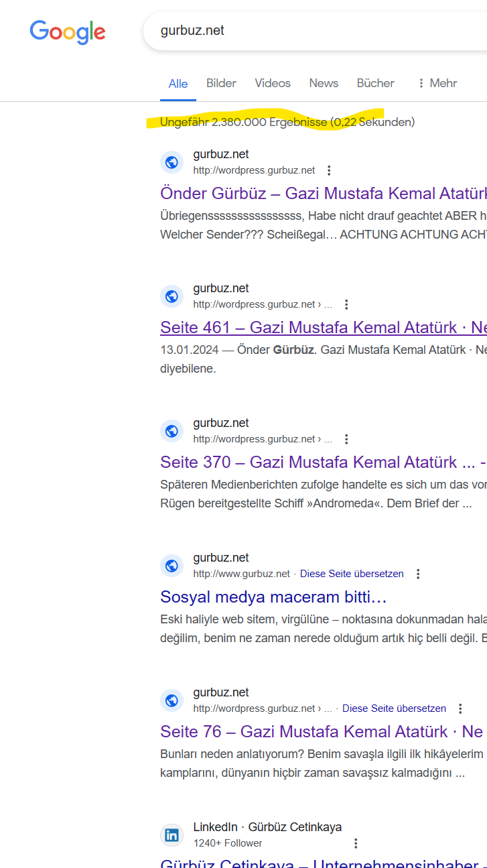Click globe favicon of Seite 76 result
Viewport: 487px width, 868px height.
(171, 700)
